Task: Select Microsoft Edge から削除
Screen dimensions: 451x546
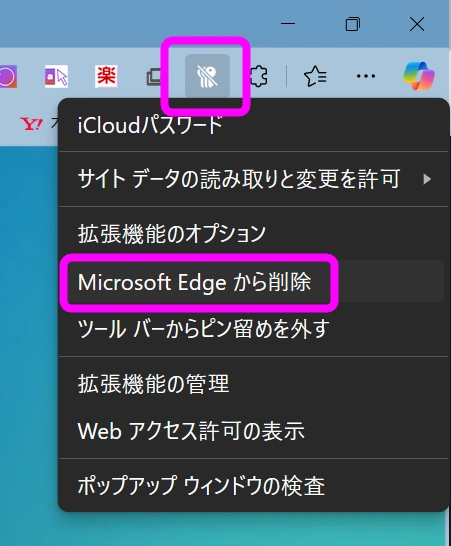Action: click(x=195, y=282)
